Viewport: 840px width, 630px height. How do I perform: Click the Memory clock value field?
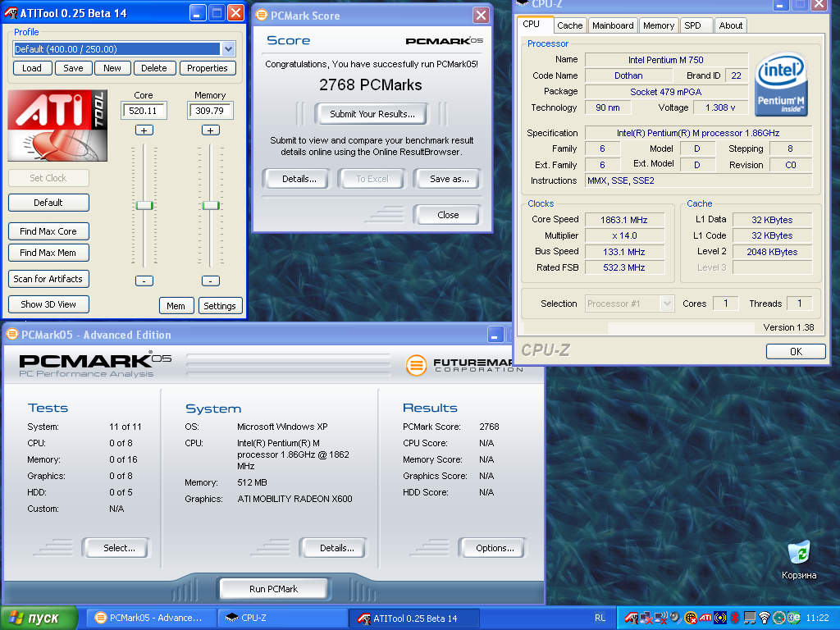tap(211, 111)
